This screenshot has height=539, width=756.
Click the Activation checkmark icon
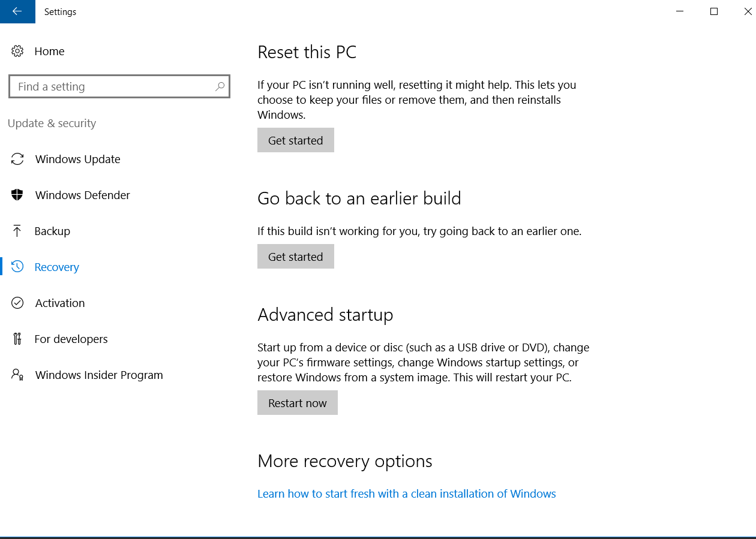pyautogui.click(x=17, y=303)
